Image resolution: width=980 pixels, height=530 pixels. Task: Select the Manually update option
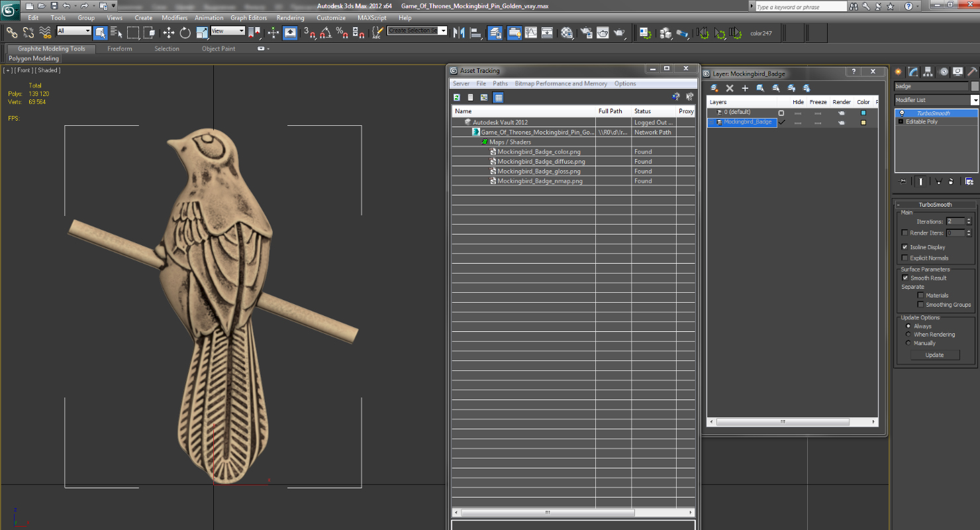click(x=908, y=343)
